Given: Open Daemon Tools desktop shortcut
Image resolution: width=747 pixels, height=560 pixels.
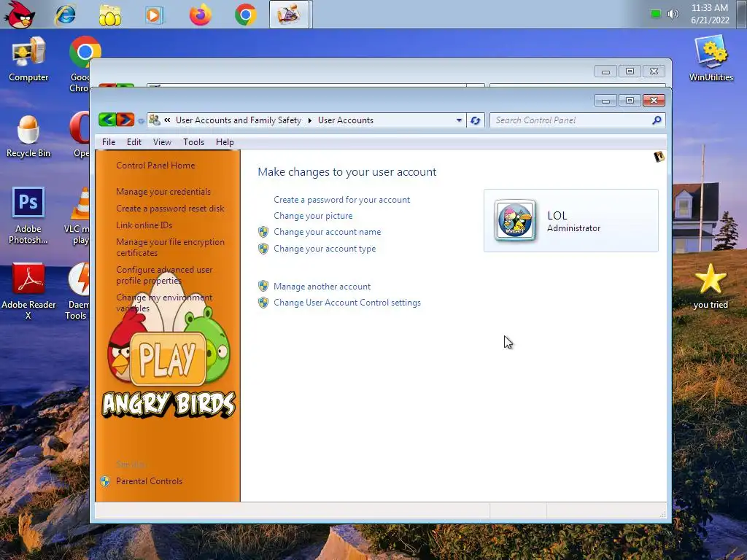Looking at the screenshot, I should 77,292.
